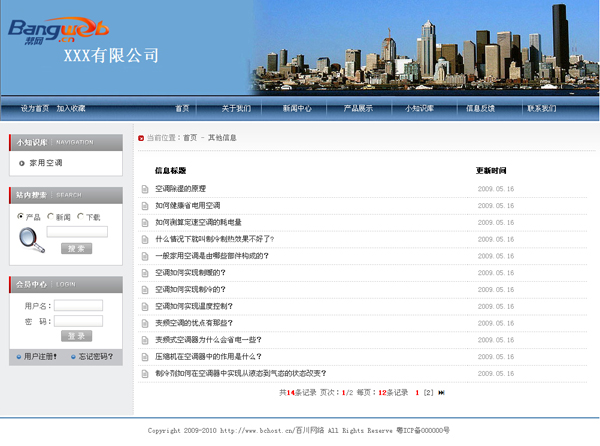This screenshot has height=446, width=600.
Task: Open 产品展示 in the navigation bar
Action: point(358,108)
